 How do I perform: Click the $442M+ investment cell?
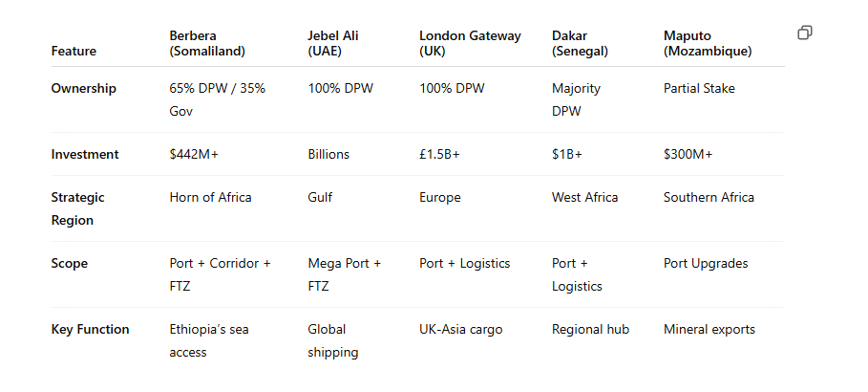click(x=194, y=154)
